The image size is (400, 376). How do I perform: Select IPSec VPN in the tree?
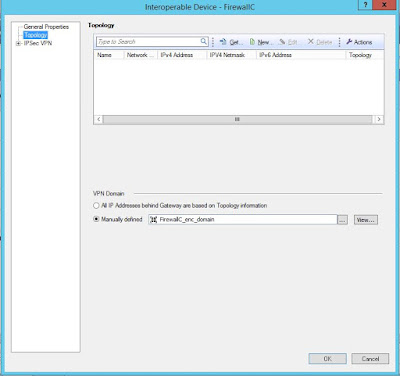click(38, 43)
